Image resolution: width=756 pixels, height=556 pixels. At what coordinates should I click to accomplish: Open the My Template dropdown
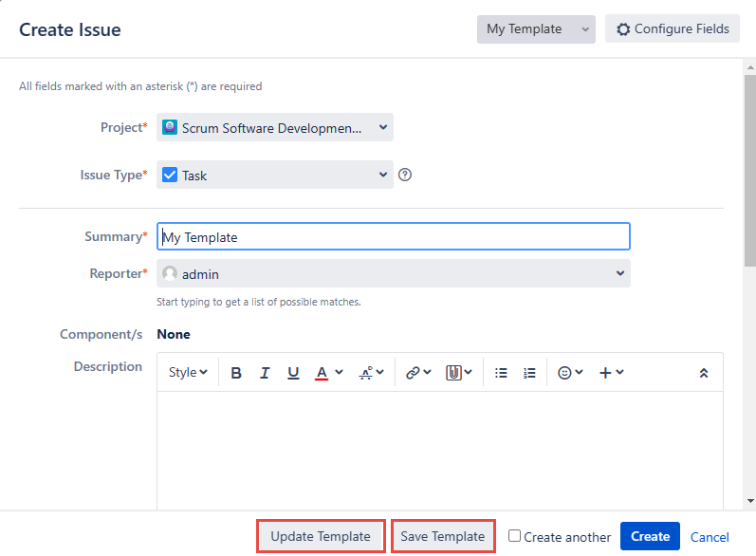(x=535, y=29)
